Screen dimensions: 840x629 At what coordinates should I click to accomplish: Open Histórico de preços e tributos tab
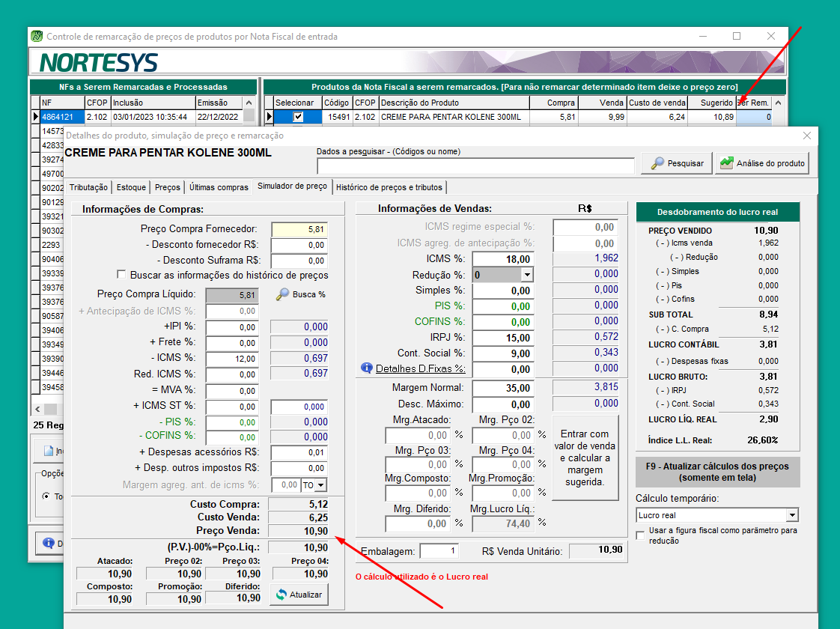[389, 187]
